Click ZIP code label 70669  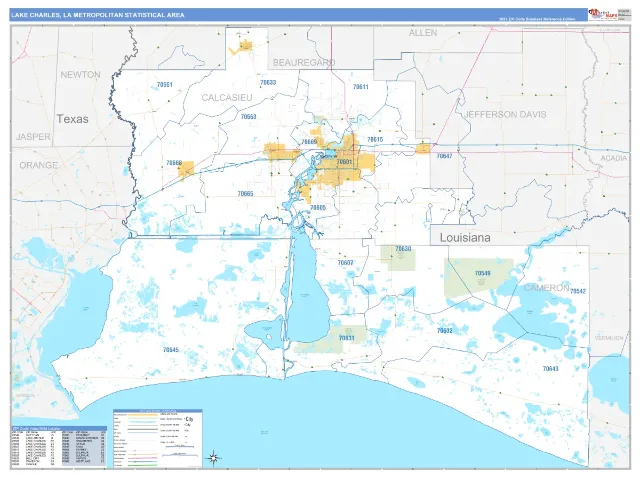[x=309, y=142]
